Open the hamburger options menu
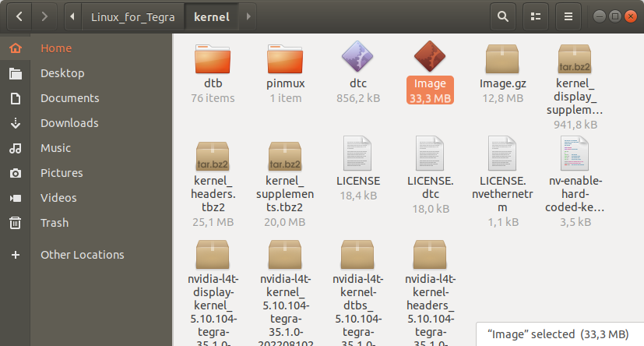This screenshot has height=346, width=644. [568, 17]
